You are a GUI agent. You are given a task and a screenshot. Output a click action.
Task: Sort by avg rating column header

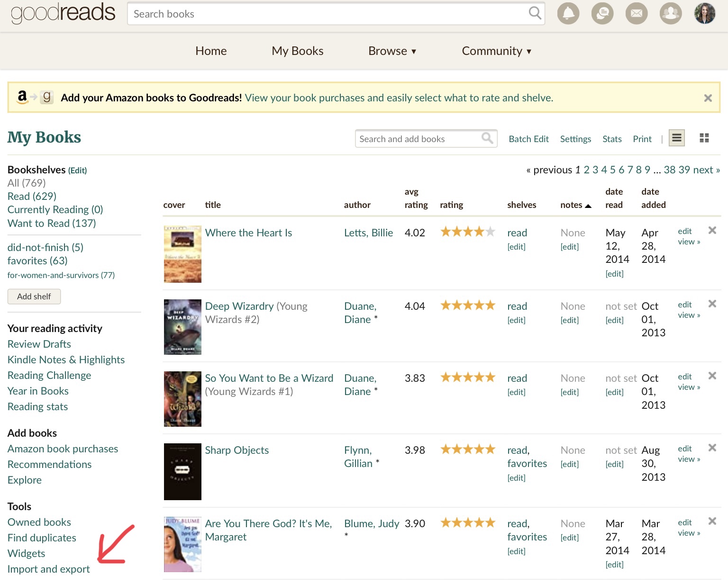(x=416, y=198)
